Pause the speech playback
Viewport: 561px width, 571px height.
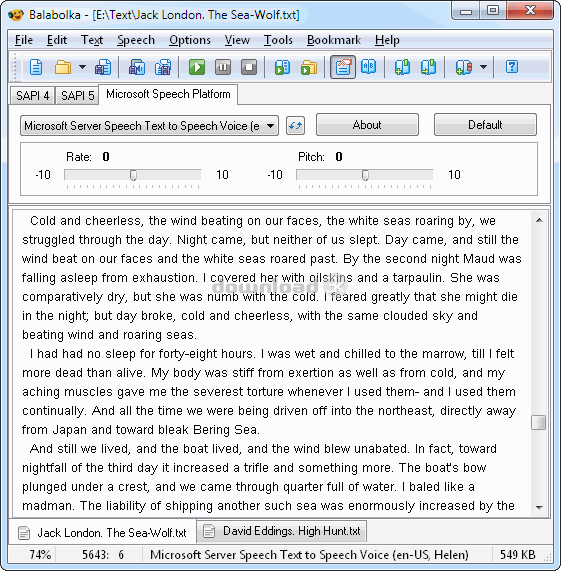tap(223, 67)
